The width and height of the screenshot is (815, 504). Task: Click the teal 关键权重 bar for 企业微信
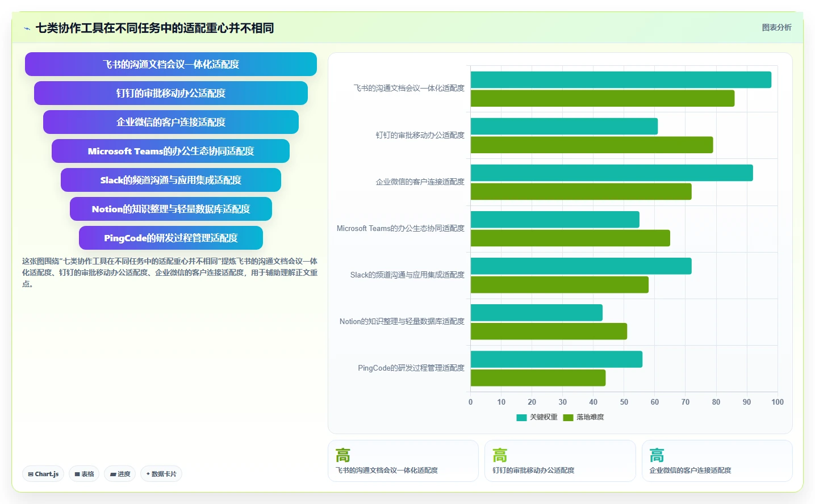[612, 173]
